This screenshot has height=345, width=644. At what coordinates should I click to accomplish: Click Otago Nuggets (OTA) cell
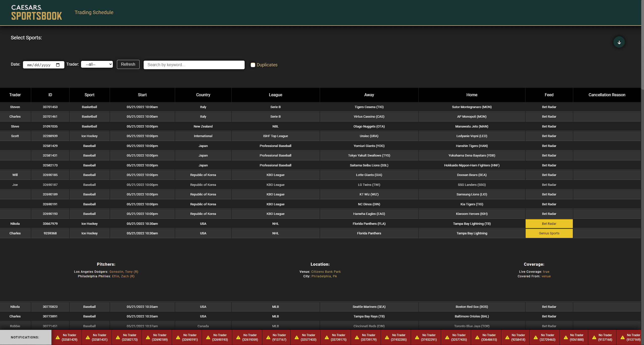pos(369,127)
